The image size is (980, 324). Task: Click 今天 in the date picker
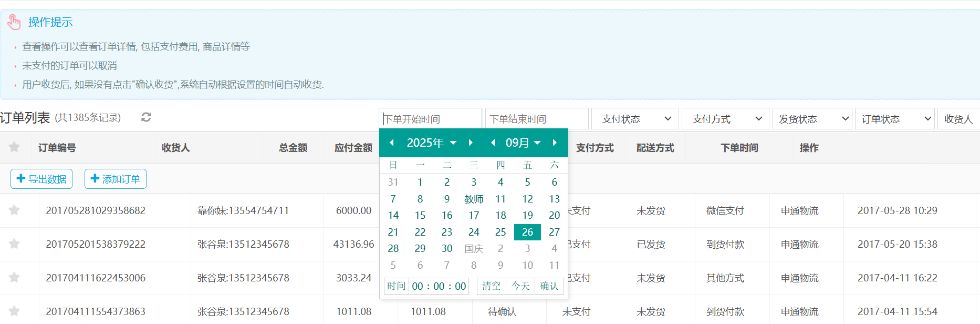click(x=520, y=286)
